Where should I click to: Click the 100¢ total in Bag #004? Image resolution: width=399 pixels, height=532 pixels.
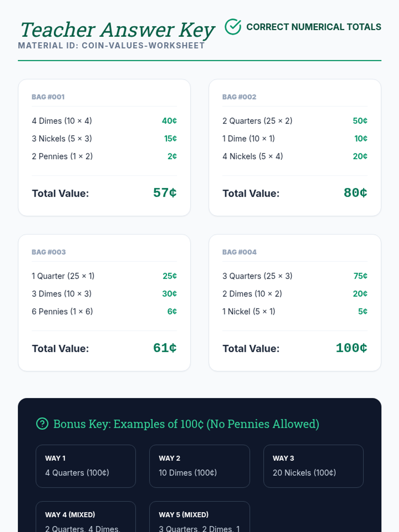(x=351, y=348)
